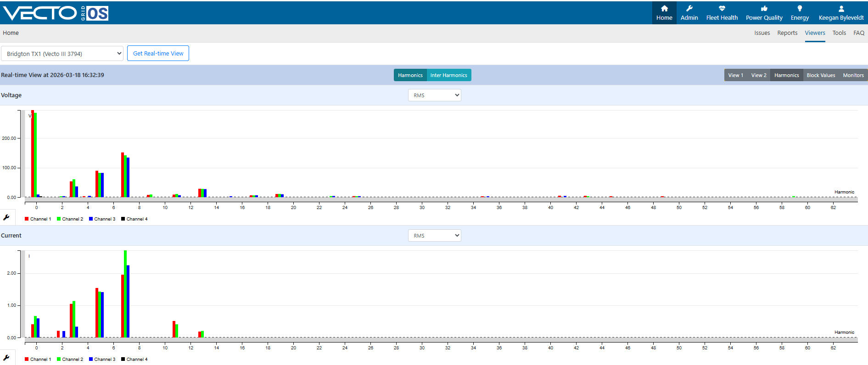Click the Home house icon in navbar
Screen dimensions: 868x365
(x=664, y=8)
